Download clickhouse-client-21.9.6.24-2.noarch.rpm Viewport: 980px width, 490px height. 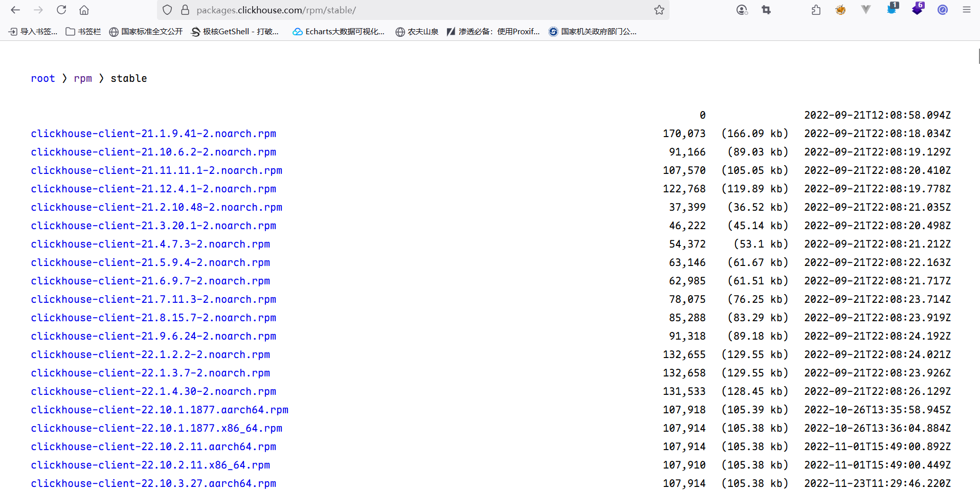point(153,336)
